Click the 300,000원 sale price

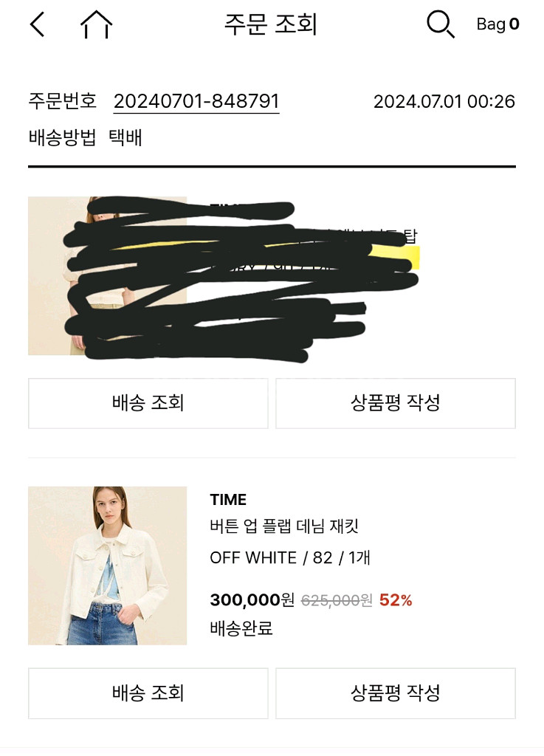point(252,600)
